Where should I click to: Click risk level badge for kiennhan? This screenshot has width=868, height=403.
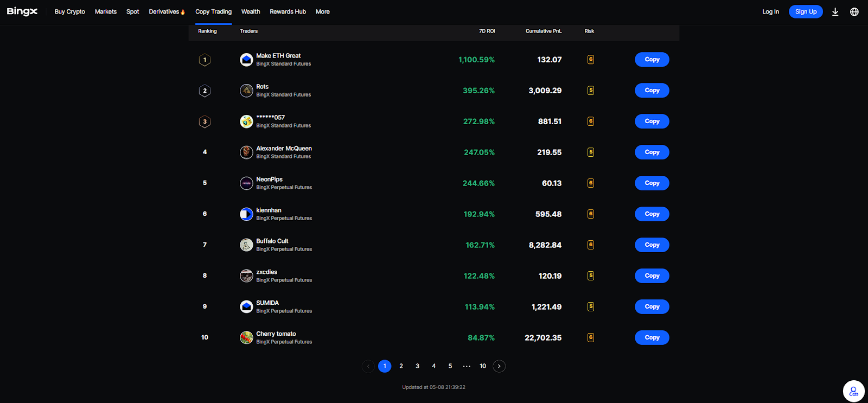pyautogui.click(x=591, y=214)
